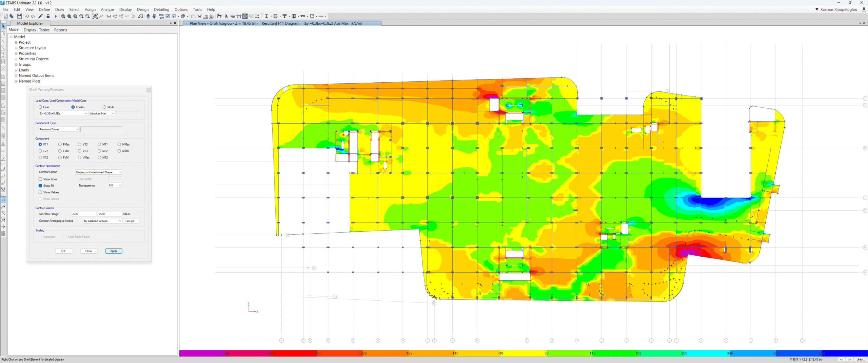This screenshot has width=868, height=363.
Task: Click the cyan 346 band of the contour legend
Action: tap(707, 353)
